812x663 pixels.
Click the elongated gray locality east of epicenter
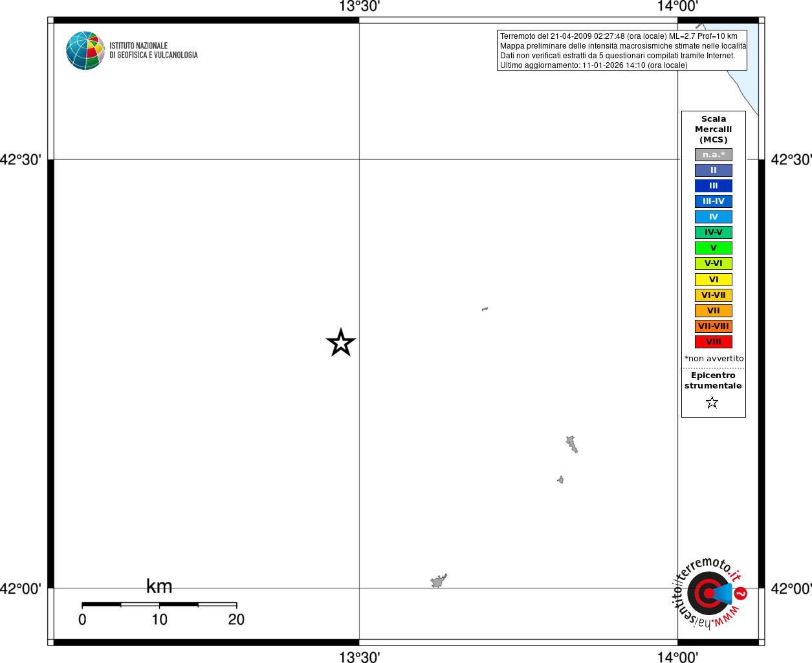(571, 444)
